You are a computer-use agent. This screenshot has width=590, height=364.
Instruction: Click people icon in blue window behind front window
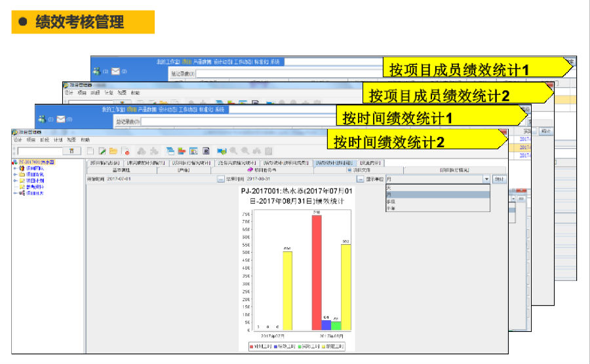click(42, 119)
